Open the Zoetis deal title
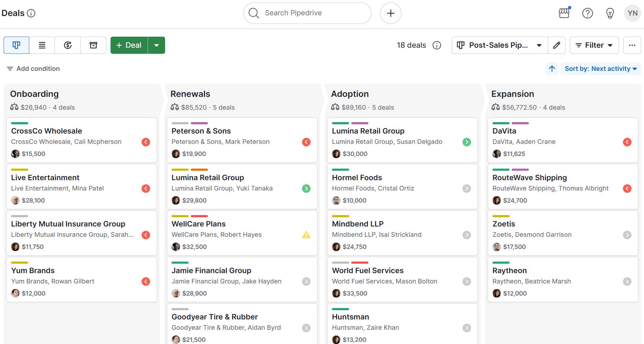Image resolution: width=644 pixels, height=344 pixels. 504,224
